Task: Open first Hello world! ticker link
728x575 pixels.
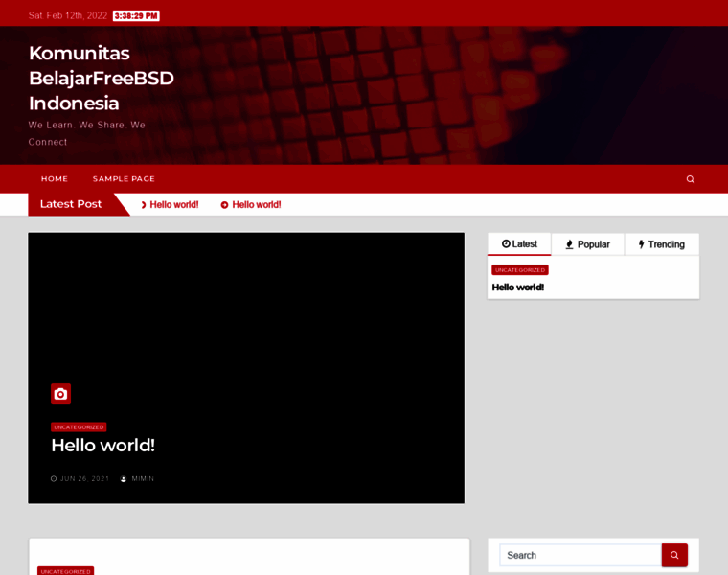Action: pyautogui.click(x=174, y=205)
